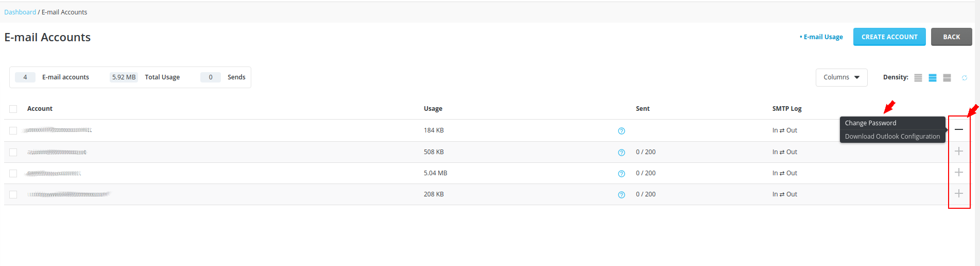The image size is (980, 266).
Task: Check the box for 508 KB account
Action: (x=13, y=152)
